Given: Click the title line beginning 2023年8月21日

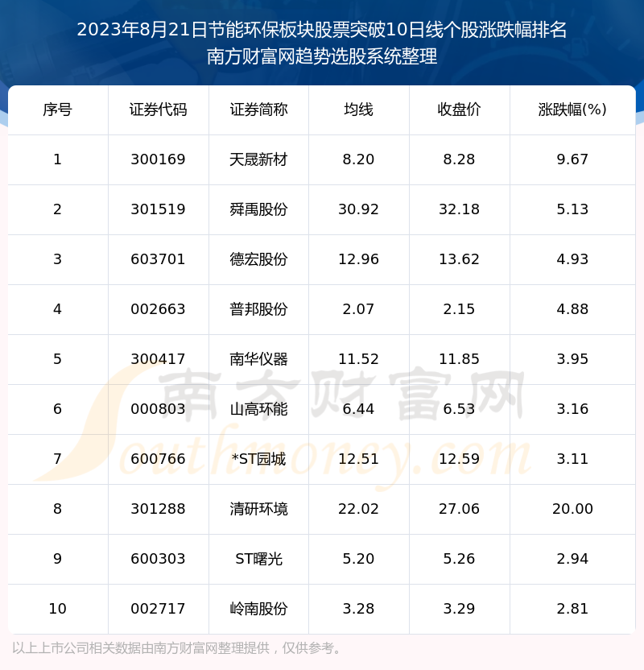Looking at the screenshot, I should (x=322, y=30).
